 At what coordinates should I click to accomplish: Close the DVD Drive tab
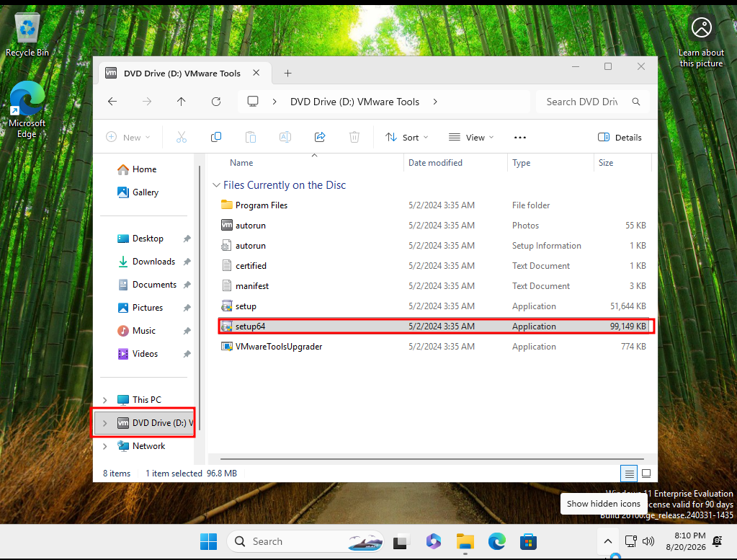tap(256, 73)
